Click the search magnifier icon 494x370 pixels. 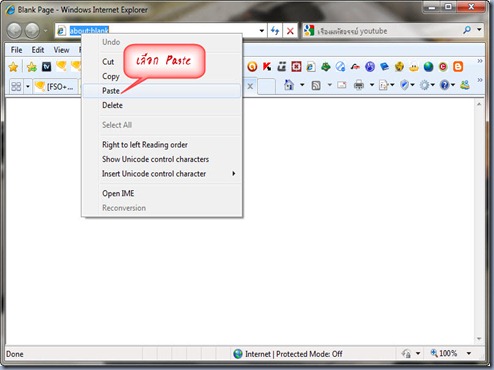click(467, 30)
